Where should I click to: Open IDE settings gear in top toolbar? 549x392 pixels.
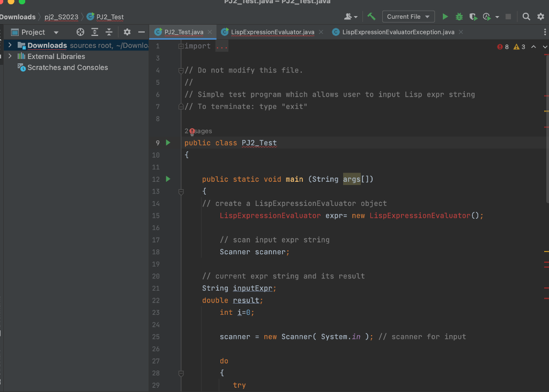coord(540,17)
